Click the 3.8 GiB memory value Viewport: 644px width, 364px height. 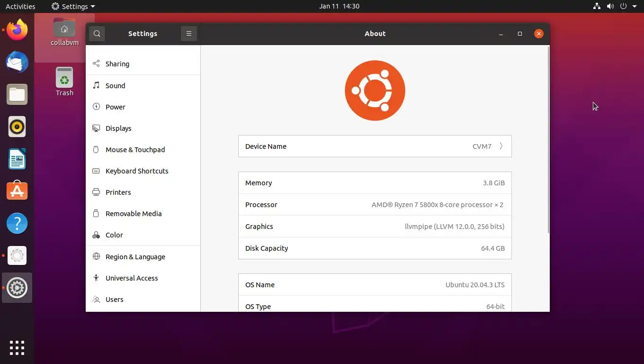click(x=493, y=183)
